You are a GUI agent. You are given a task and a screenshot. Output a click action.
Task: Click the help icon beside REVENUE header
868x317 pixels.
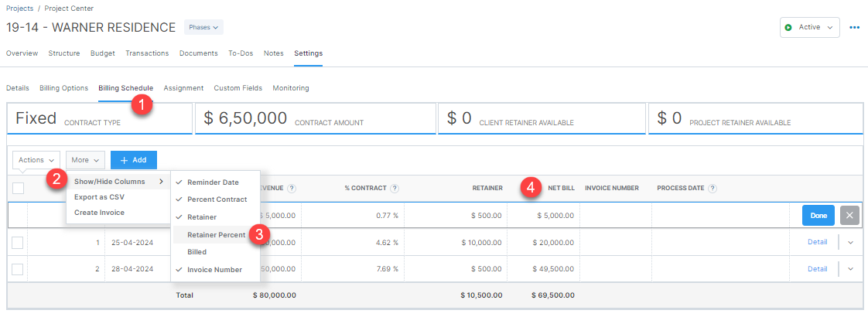click(x=292, y=188)
